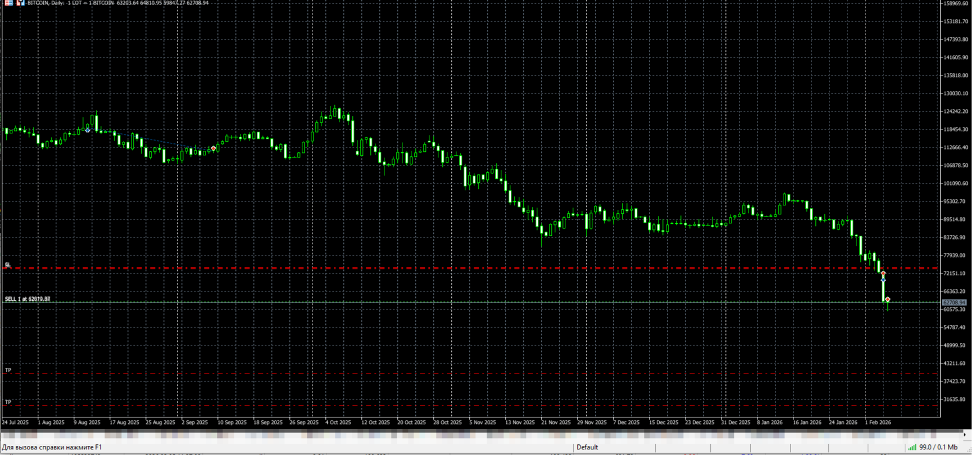This screenshot has height=455, width=980.
Task: Click the 4 Oct 2025 date label
Action: pos(338,422)
